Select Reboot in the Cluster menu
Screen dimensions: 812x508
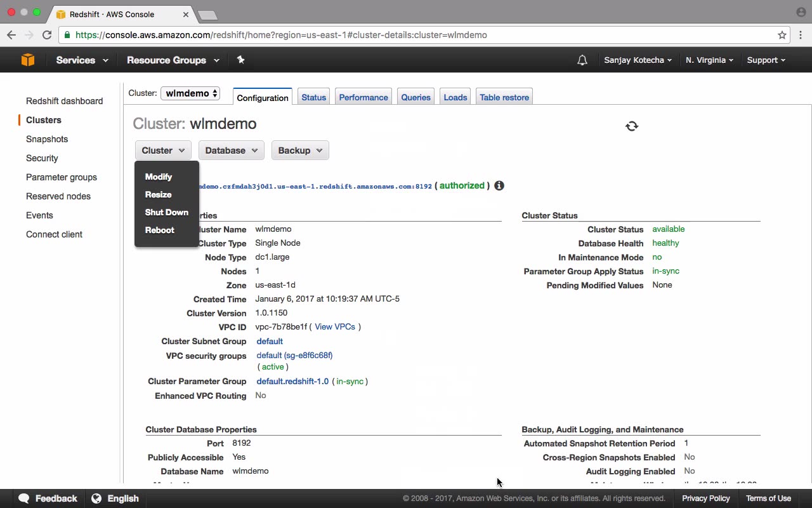[x=160, y=230]
